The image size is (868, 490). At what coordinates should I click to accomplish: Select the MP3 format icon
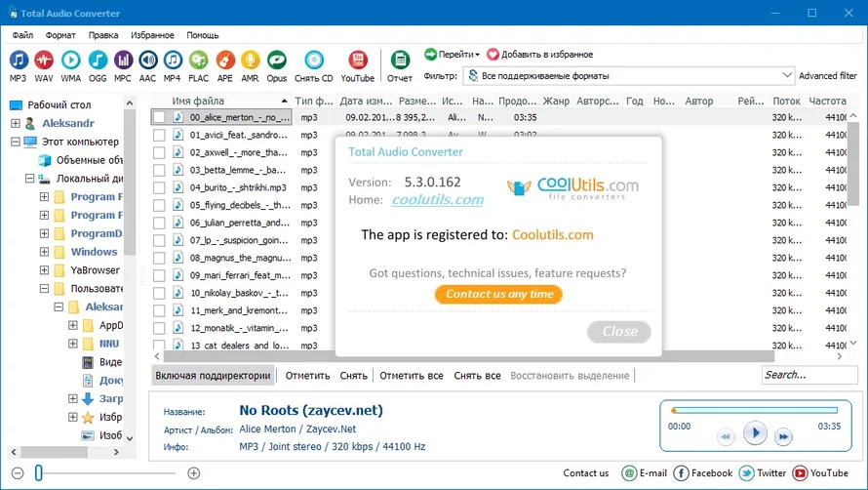click(19, 60)
